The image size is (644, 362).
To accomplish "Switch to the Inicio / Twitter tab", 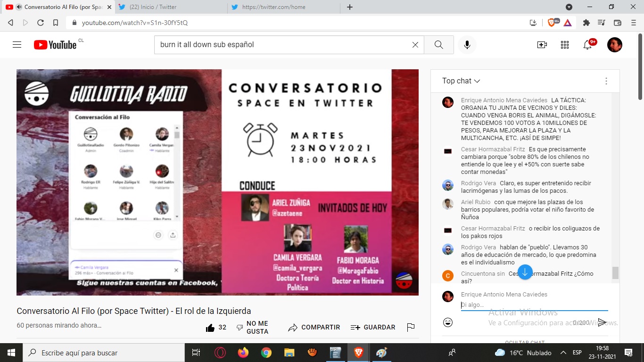I will tap(171, 7).
